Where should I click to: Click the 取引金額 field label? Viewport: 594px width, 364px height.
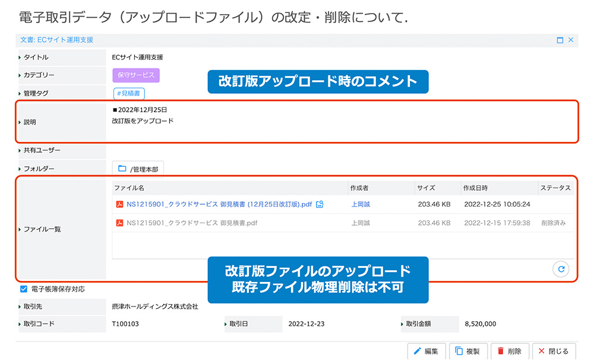tap(418, 324)
